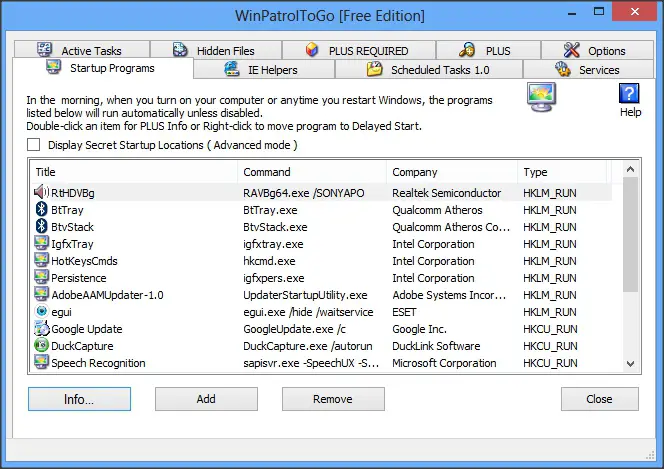The height and width of the screenshot is (469, 664).
Task: Select the Microsoft Corporation company cell
Action: click(x=444, y=363)
